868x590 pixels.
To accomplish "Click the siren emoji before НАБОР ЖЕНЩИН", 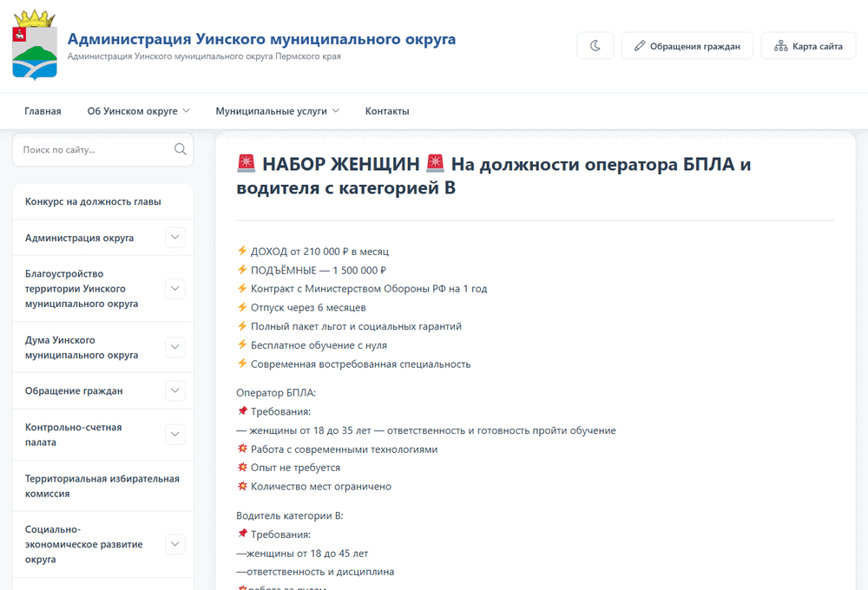I will (246, 164).
